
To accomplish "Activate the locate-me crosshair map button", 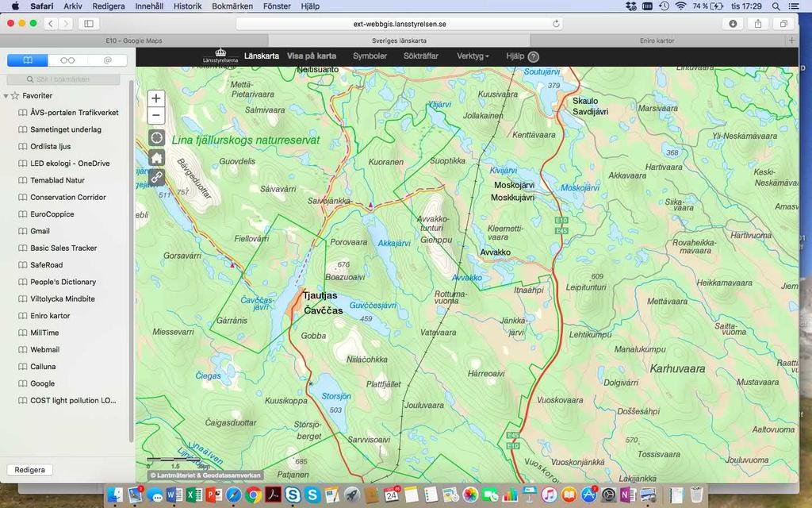I will 156,138.
